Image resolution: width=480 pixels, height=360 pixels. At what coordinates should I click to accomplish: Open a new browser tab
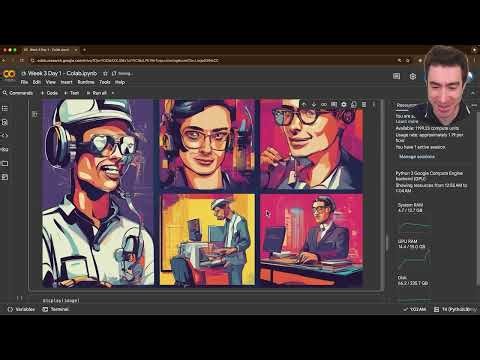tap(84, 50)
